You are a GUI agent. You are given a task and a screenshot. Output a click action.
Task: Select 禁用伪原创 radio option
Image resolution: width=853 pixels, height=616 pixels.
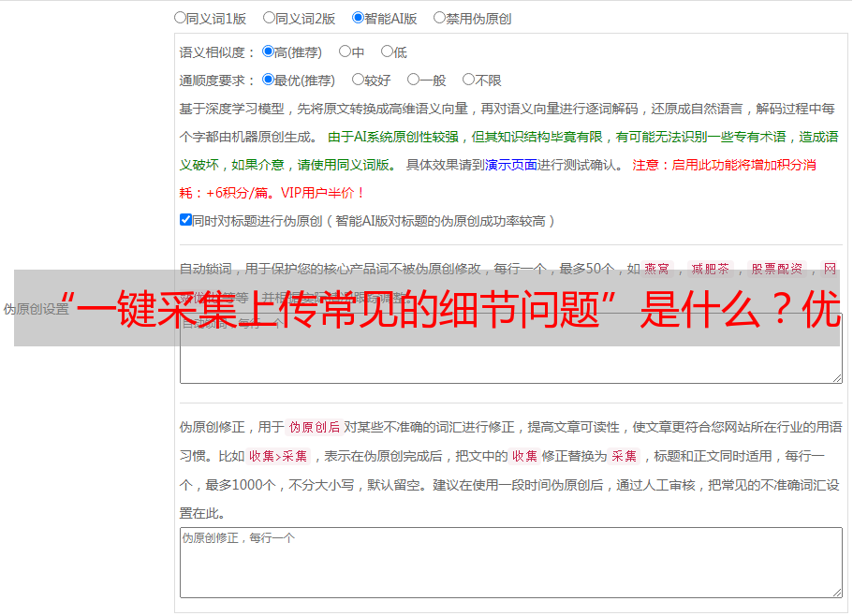439,18
